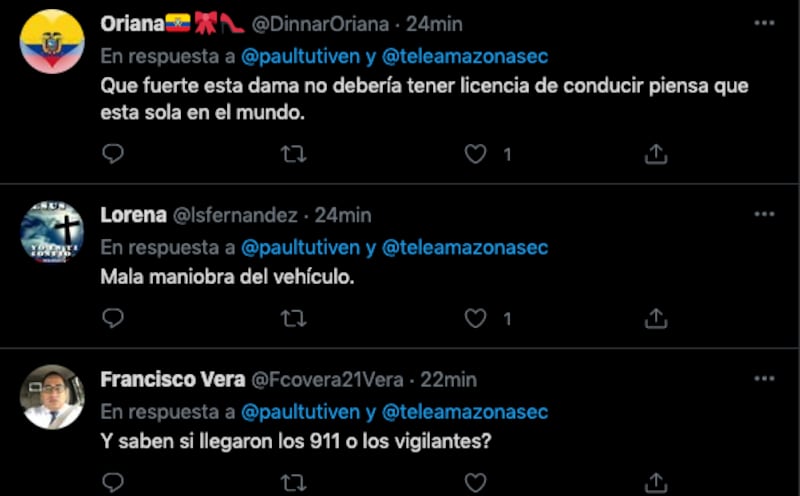Retweet Oriana's tweet about driving license

pos(294,154)
